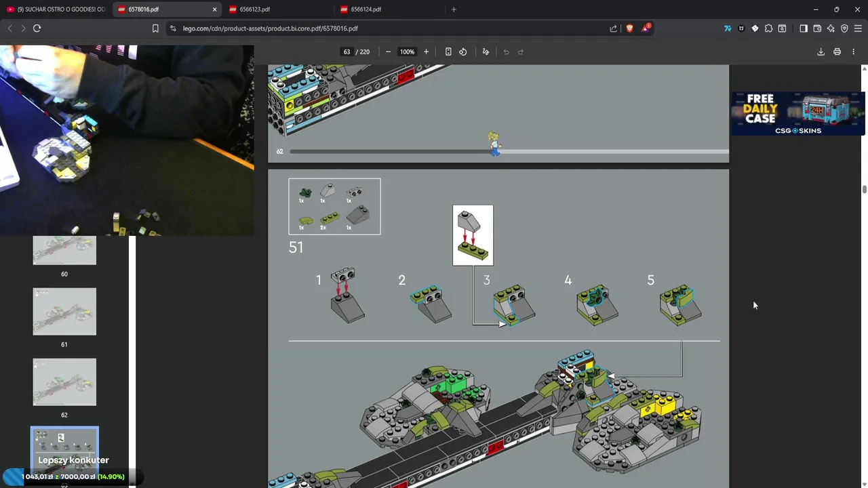
Task: Bookmark this page using the bookmark icon
Action: pyautogui.click(x=155, y=28)
